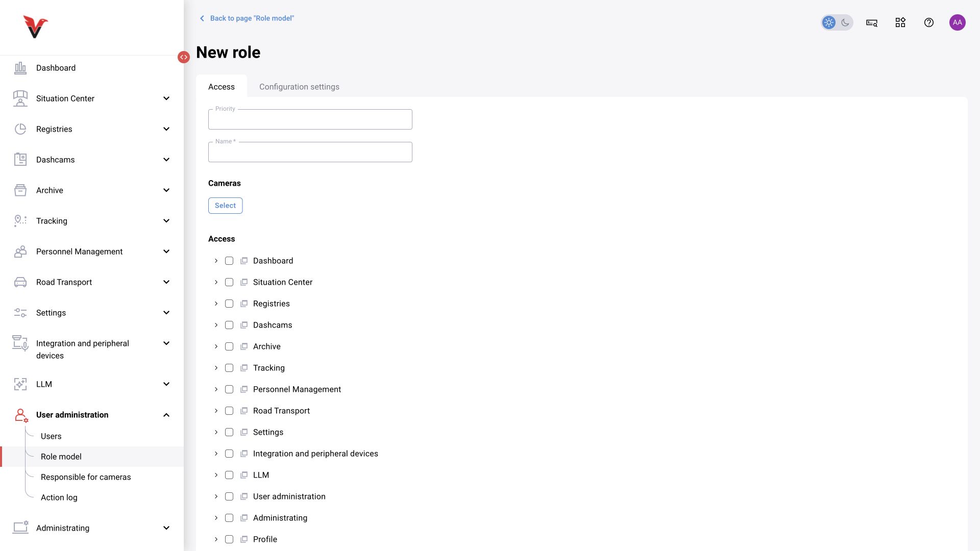This screenshot has width=980, height=551.
Task: Open the help question-mark icon
Action: coord(929,22)
